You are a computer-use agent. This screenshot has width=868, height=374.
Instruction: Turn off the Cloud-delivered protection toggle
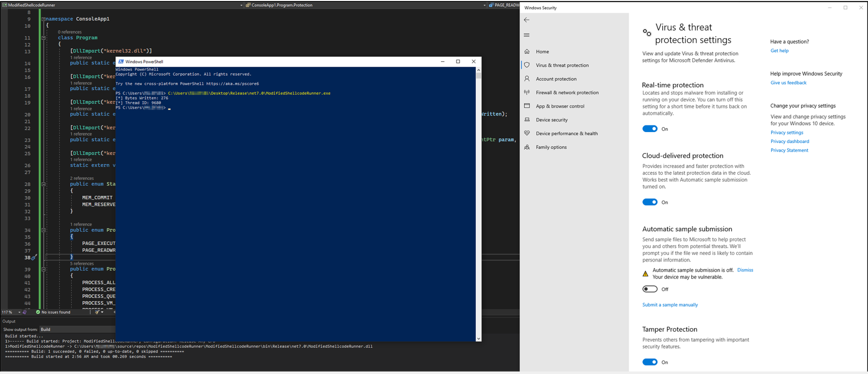650,202
